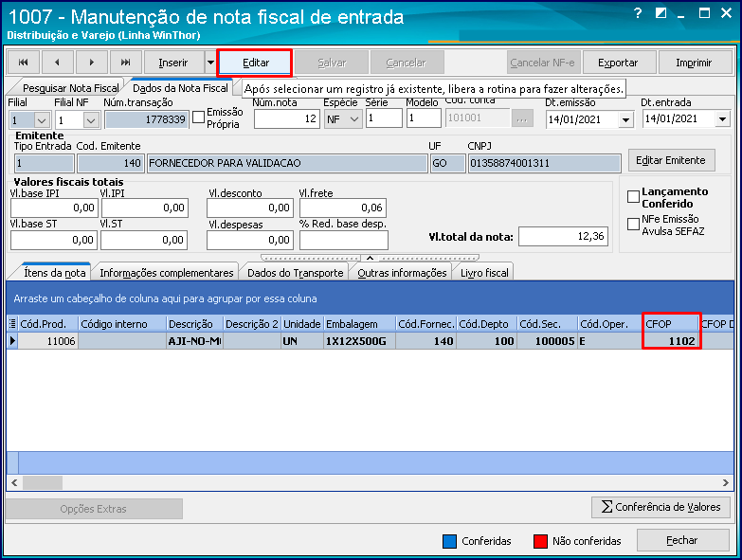The height and width of the screenshot is (560, 742).
Task: Click the Vl.frete input field
Action: 343,208
